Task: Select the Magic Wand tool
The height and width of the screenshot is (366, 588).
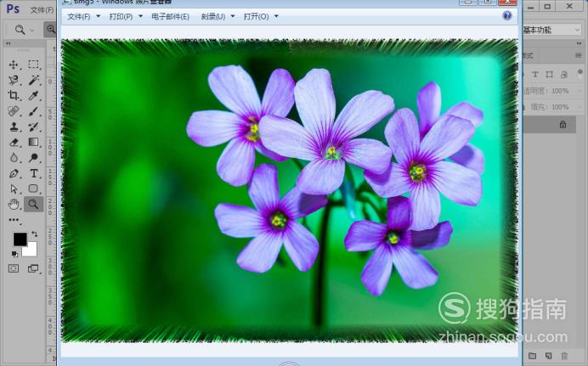Action: (33, 80)
